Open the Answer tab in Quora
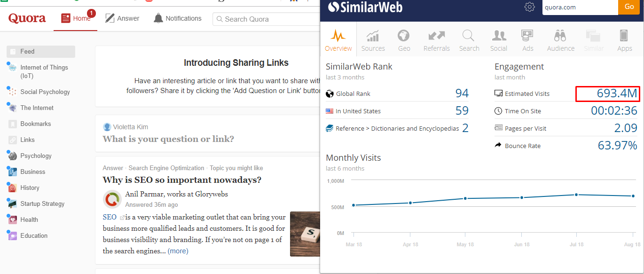The height and width of the screenshot is (274, 644). tap(122, 18)
